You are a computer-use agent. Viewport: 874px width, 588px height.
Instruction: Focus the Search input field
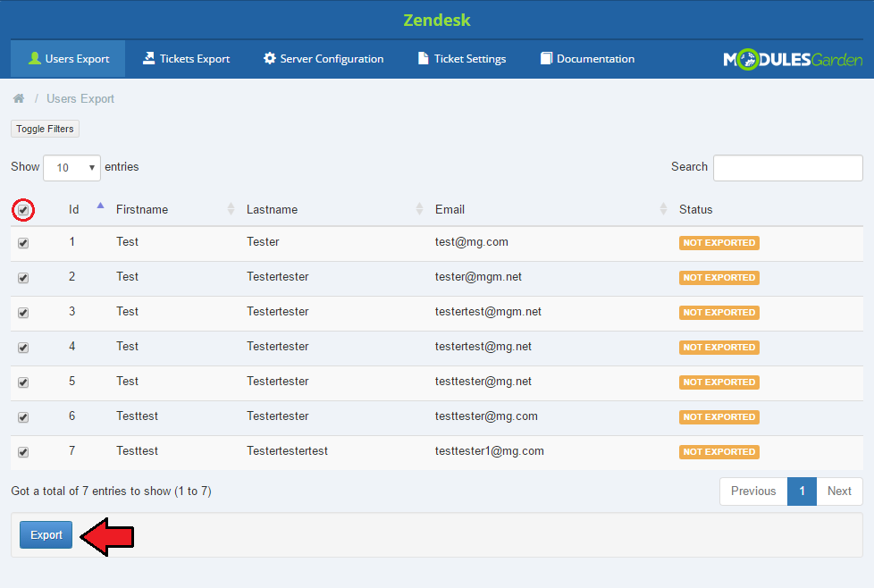pyautogui.click(x=788, y=168)
